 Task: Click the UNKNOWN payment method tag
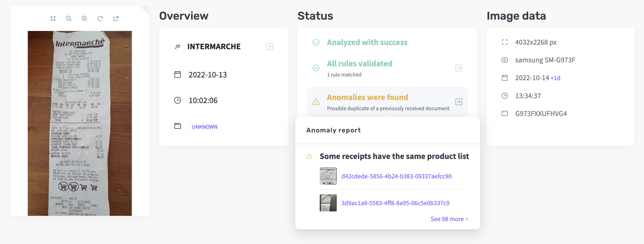coord(204,127)
